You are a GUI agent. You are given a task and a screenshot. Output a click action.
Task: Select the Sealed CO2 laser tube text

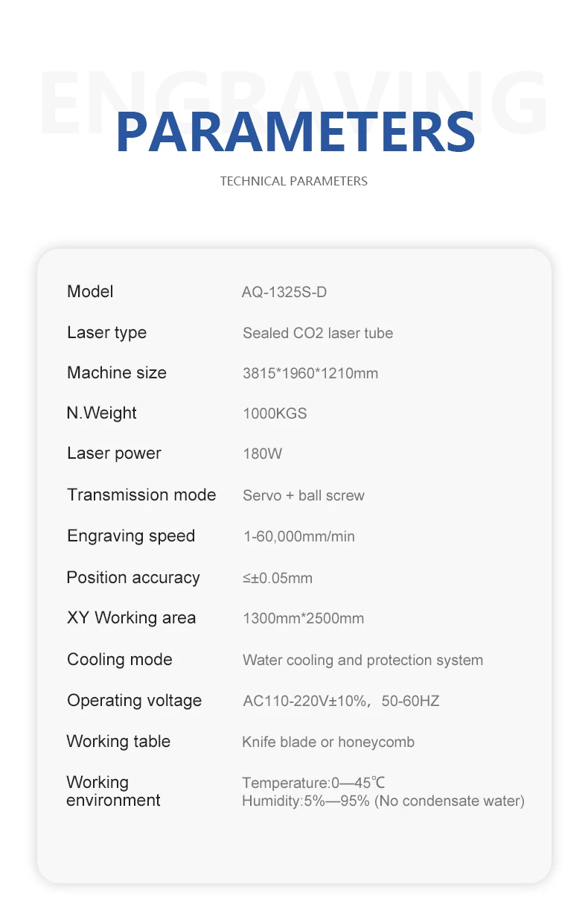click(x=317, y=333)
